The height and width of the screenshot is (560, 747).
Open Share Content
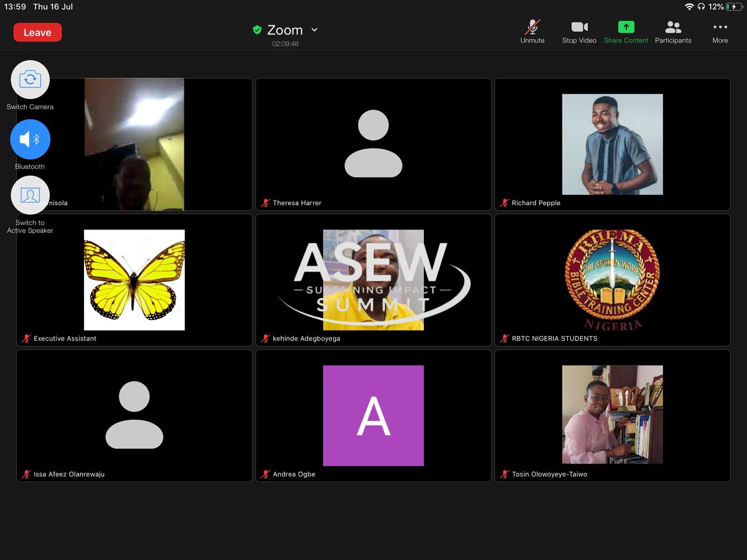tap(626, 32)
